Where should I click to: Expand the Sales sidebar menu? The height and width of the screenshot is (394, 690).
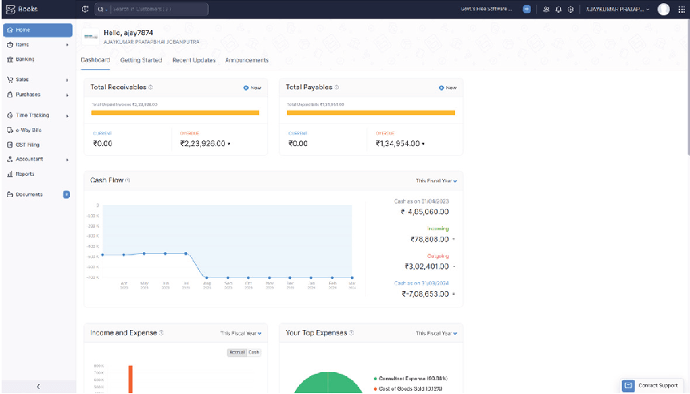pos(38,80)
